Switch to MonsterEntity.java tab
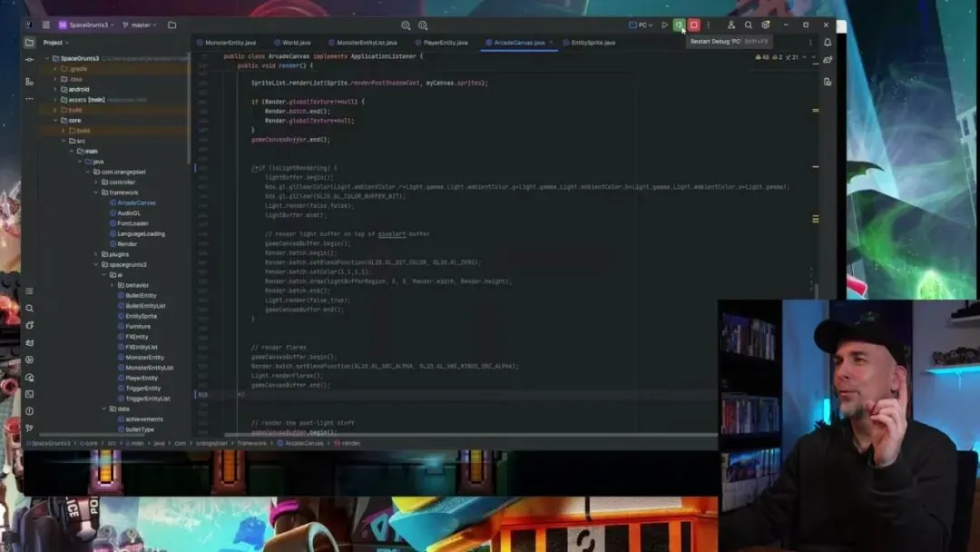This screenshot has width=980, height=552. point(226,43)
